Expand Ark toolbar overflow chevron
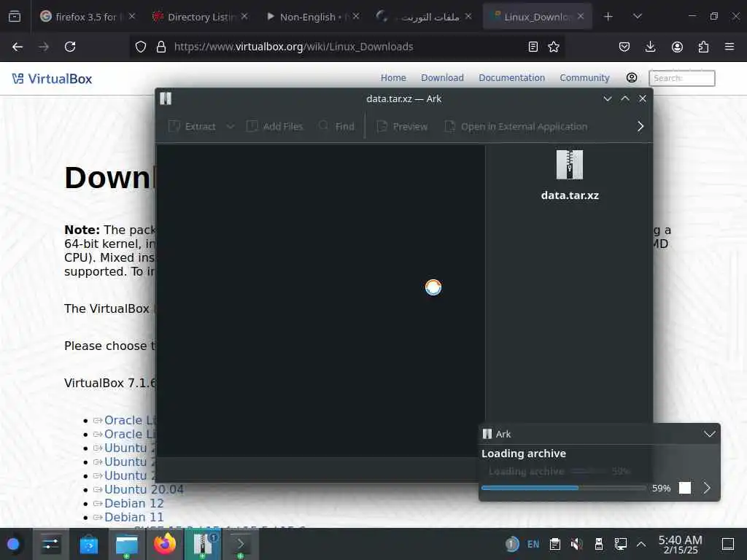This screenshot has height=560, width=747. 640,126
